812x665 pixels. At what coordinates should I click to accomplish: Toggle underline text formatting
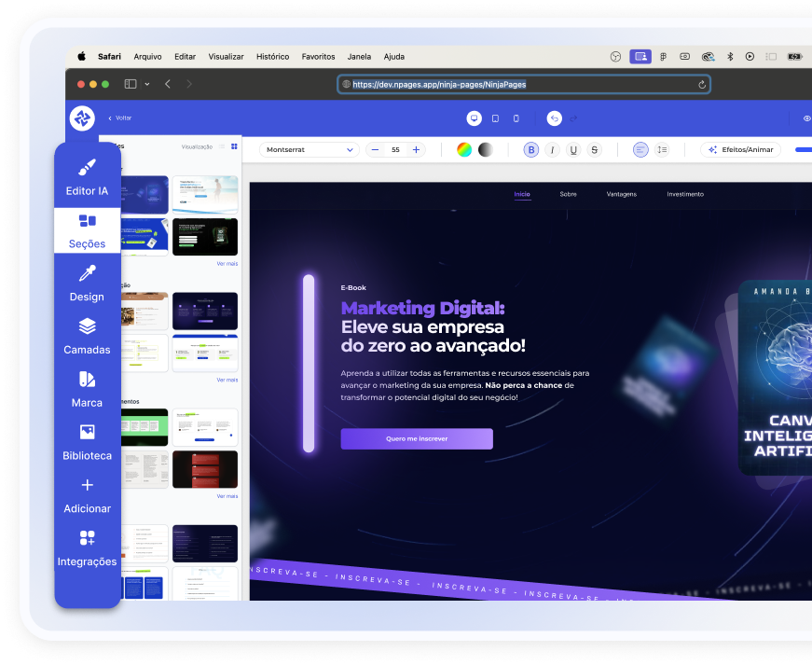(573, 150)
